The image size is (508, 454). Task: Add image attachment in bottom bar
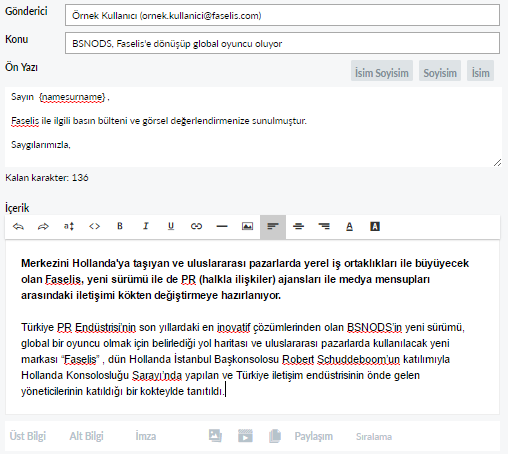click(215, 436)
